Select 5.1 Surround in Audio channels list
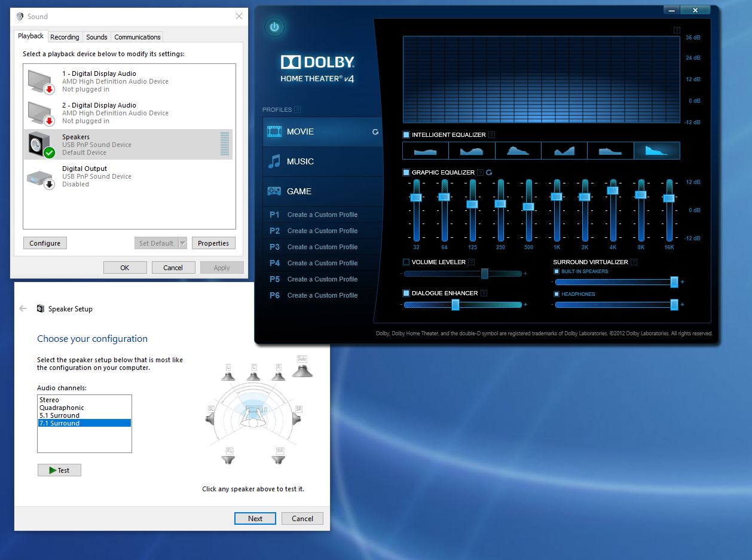This screenshot has width=752, height=560. (84, 415)
